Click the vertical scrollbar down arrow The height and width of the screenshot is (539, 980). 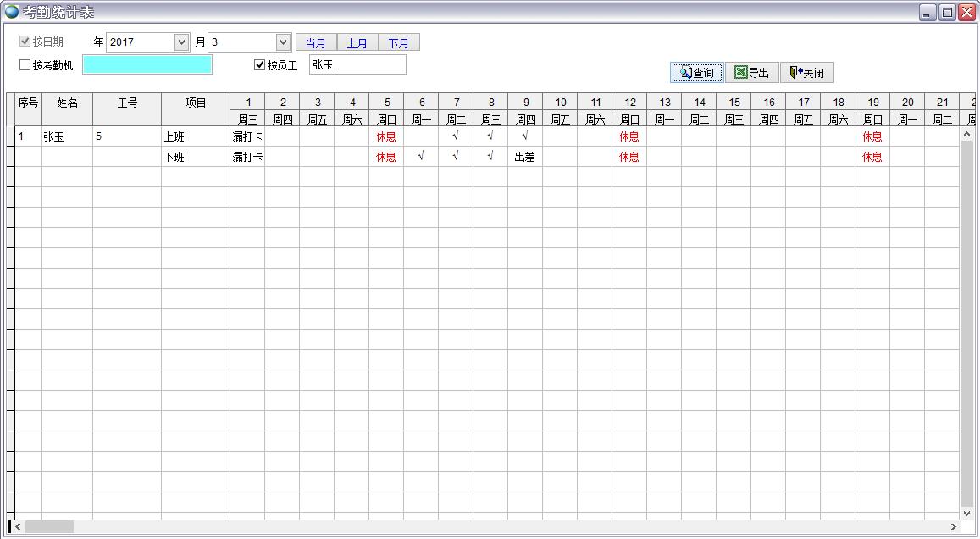click(967, 513)
